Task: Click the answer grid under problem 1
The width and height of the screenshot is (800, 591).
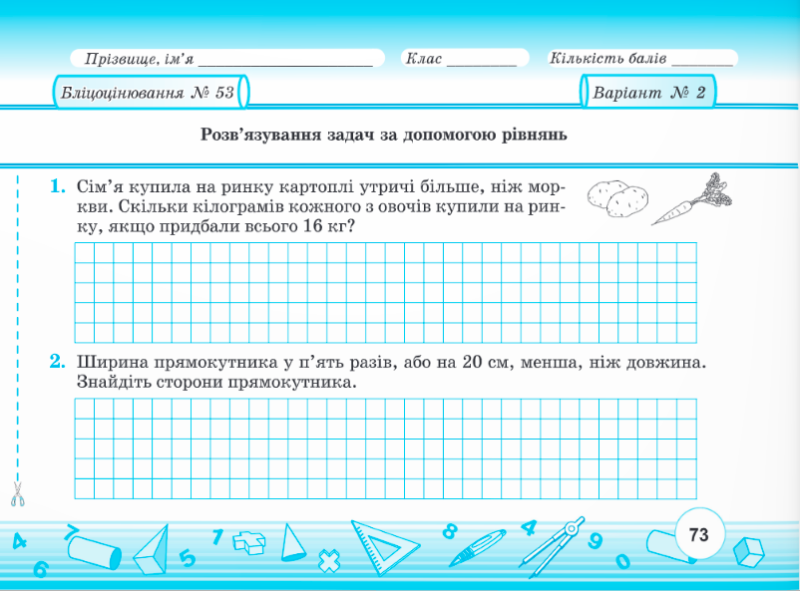Action: tap(385, 291)
